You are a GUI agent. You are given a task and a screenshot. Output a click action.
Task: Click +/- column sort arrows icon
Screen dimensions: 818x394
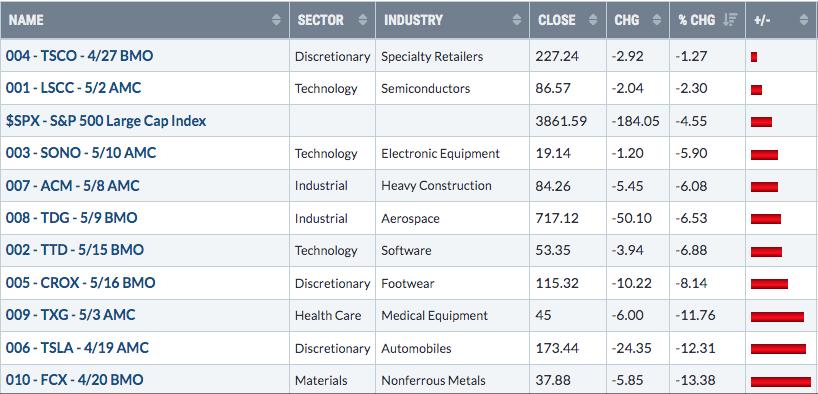(x=803, y=20)
